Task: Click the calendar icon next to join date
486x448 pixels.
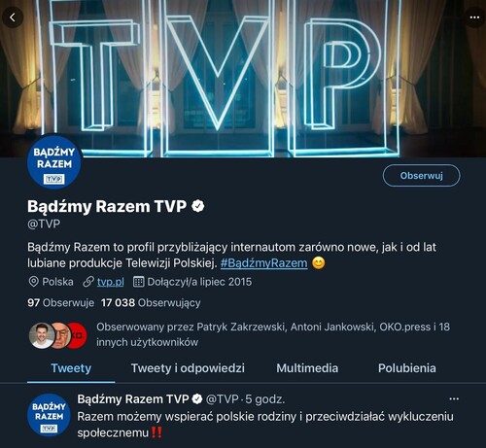Action: click(138, 282)
